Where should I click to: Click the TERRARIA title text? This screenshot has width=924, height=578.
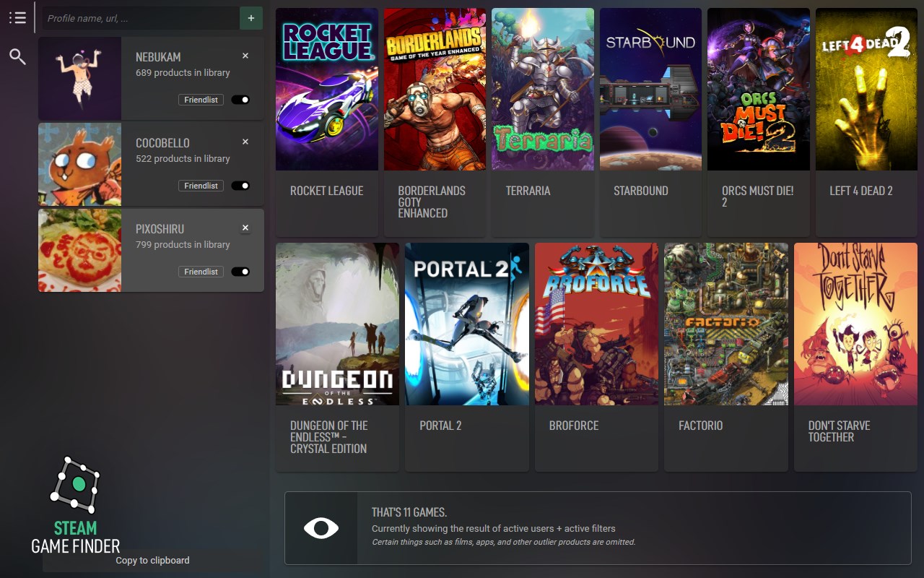pos(528,191)
